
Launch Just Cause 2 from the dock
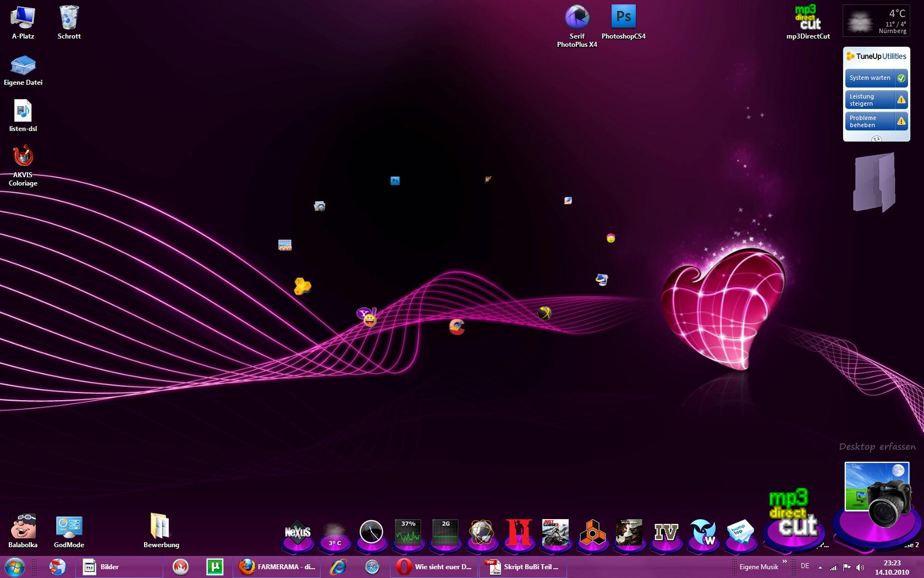(555, 532)
